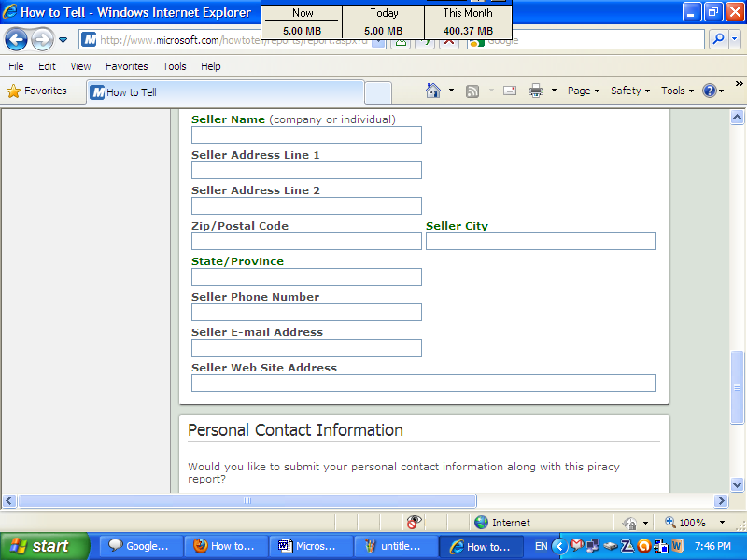The width and height of the screenshot is (747, 560).
Task: Click the Word W tray icon
Action: click(677, 546)
